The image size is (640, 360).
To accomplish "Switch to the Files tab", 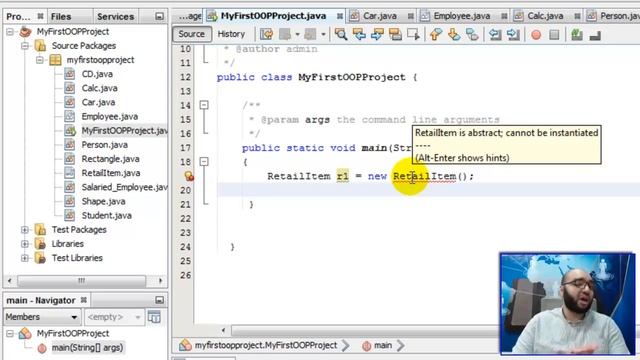I will point(61,16).
